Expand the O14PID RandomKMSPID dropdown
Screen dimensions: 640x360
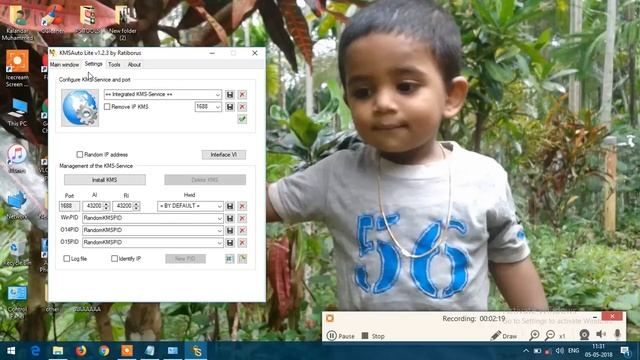pyautogui.click(x=219, y=231)
